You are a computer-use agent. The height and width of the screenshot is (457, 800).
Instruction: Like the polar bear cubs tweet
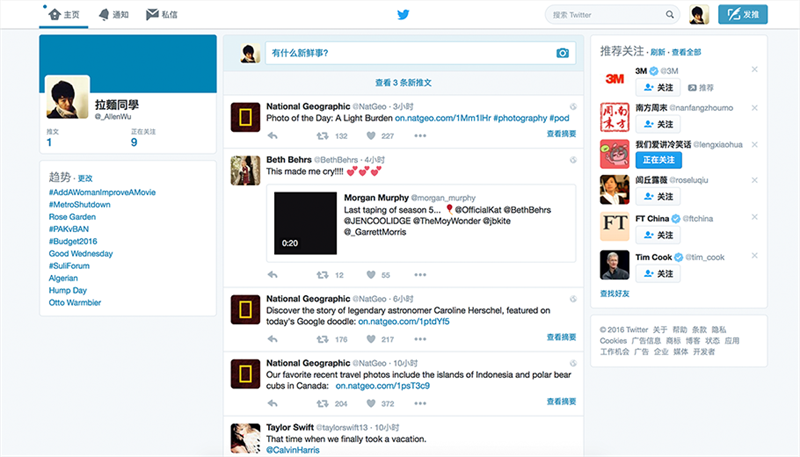pos(371,403)
